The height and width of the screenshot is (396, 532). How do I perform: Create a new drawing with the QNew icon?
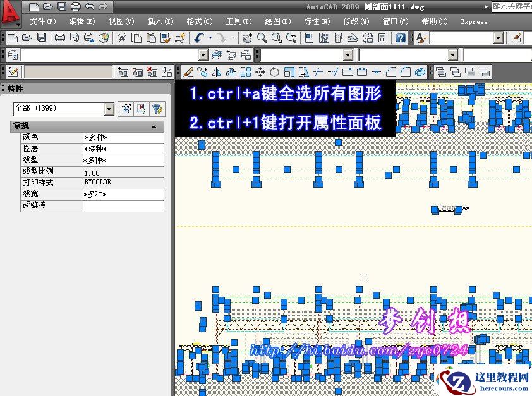(11, 37)
